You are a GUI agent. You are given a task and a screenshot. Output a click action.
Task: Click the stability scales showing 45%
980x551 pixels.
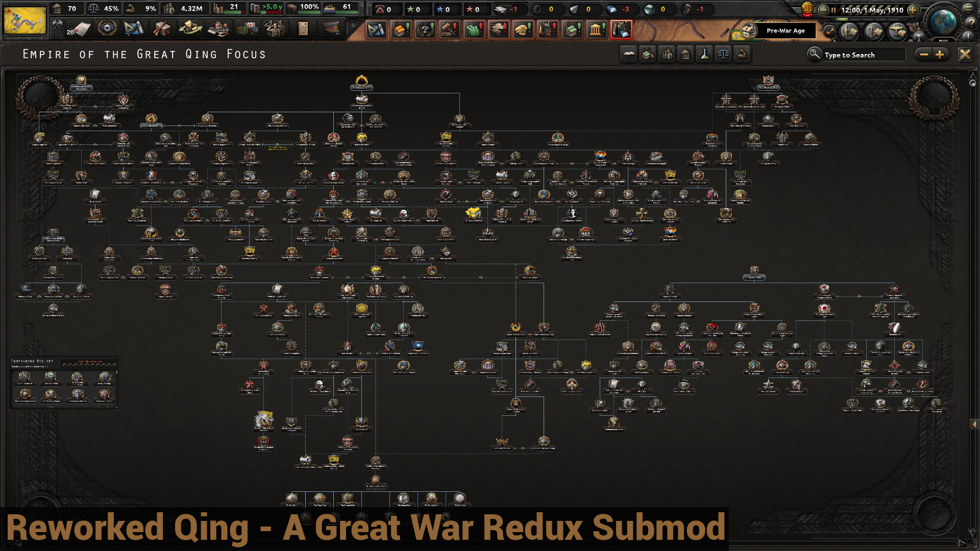pos(104,9)
